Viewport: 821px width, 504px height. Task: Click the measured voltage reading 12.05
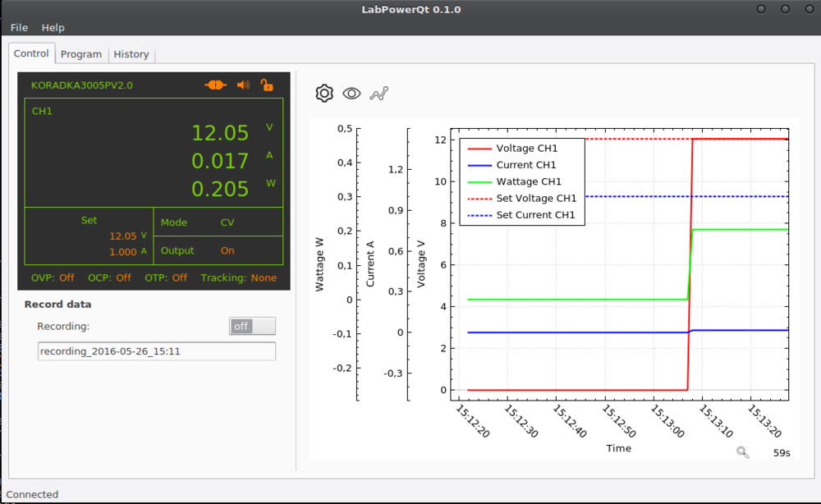[220, 133]
